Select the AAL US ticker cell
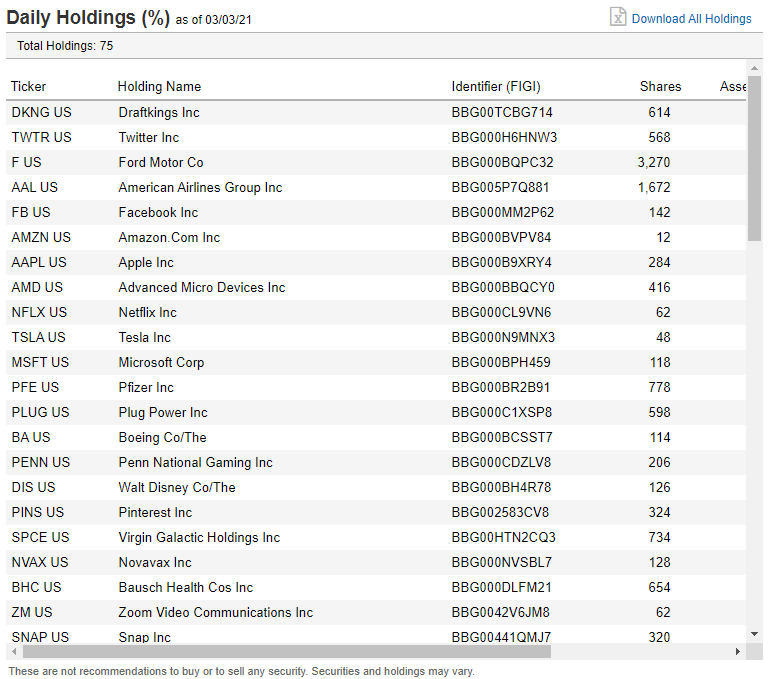 (x=35, y=188)
